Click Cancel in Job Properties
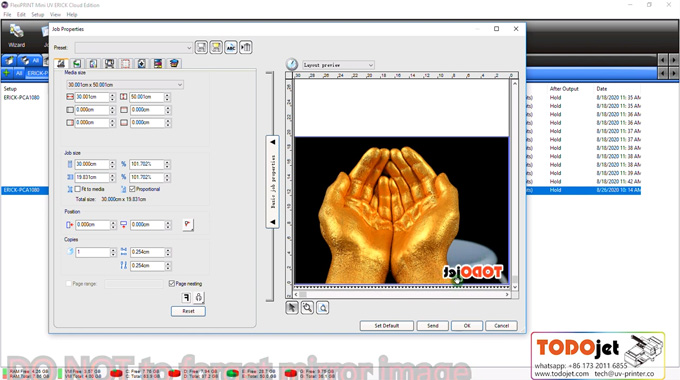The height and width of the screenshot is (380, 680). tap(501, 326)
